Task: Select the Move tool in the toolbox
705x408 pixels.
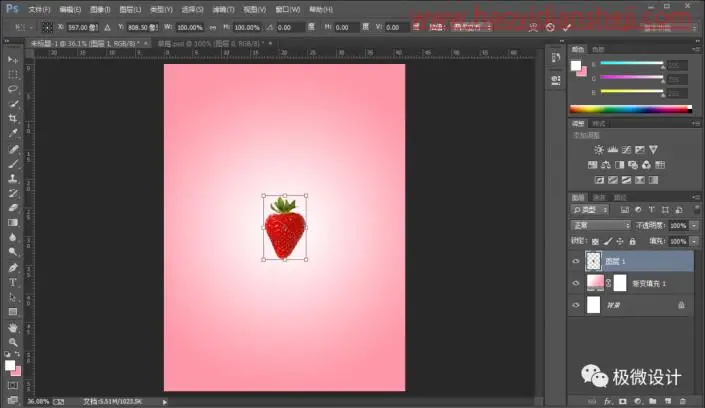Action: click(13, 59)
